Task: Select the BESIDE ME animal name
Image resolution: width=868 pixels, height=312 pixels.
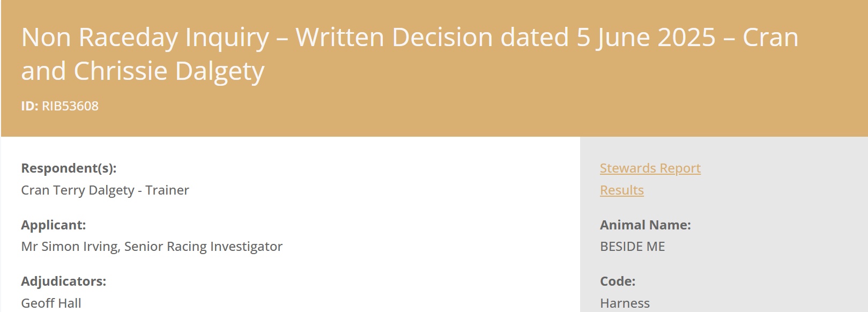Action: [x=632, y=247]
